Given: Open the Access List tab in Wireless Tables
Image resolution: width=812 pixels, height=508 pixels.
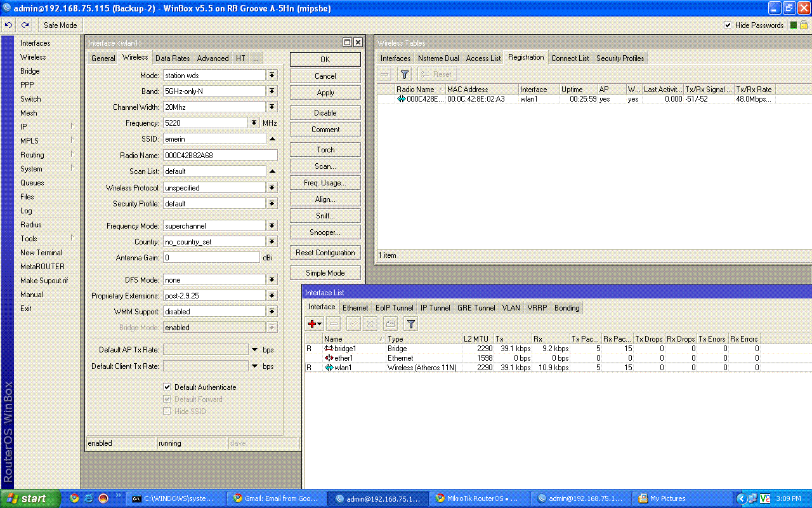Looking at the screenshot, I should [x=483, y=58].
